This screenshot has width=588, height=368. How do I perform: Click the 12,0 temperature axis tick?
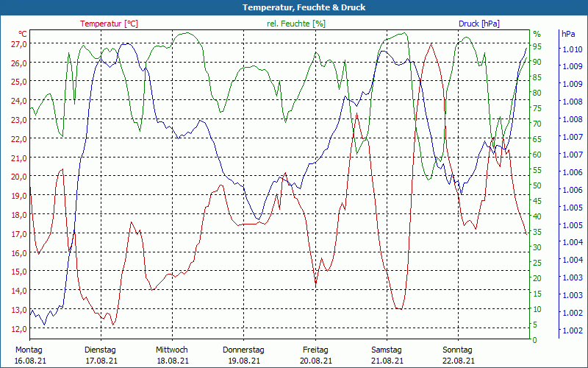19,328
